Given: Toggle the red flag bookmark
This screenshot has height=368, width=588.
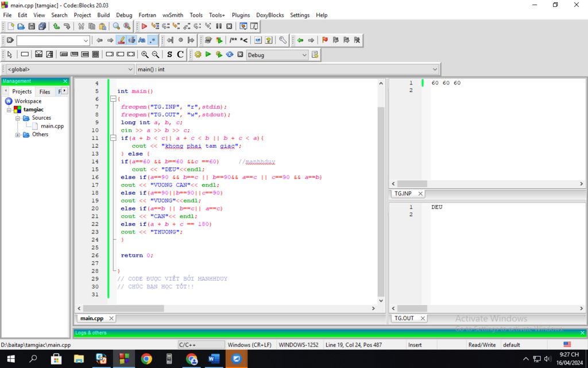Looking at the screenshot, I should [325, 40].
